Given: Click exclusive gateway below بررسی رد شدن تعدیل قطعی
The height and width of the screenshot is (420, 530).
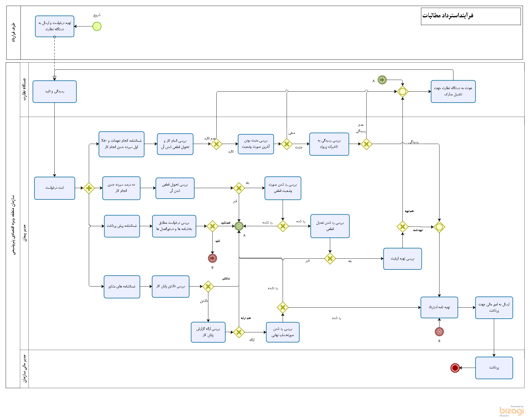Looking at the screenshot, I should click(x=330, y=259).
